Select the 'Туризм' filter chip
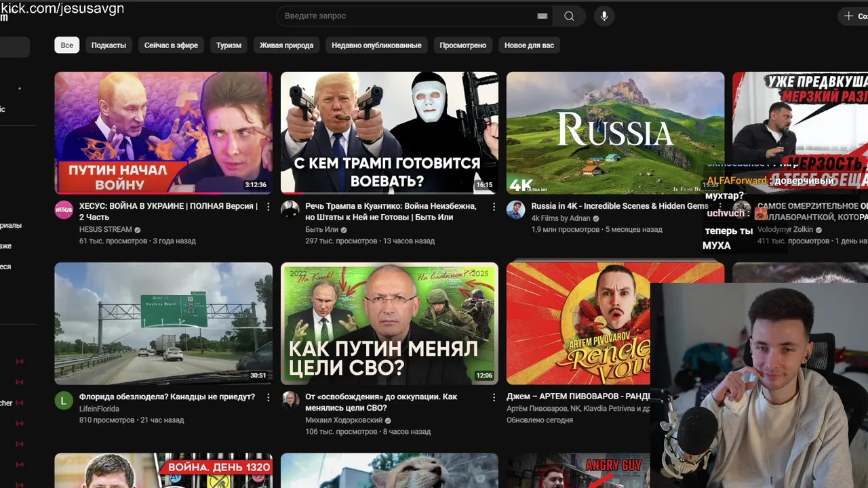This screenshot has width=868, height=488. [x=229, y=45]
